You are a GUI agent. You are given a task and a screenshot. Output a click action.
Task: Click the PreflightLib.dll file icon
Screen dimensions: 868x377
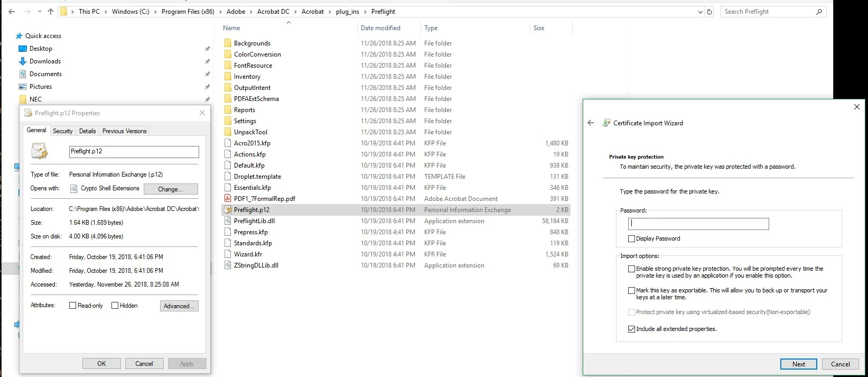click(228, 221)
